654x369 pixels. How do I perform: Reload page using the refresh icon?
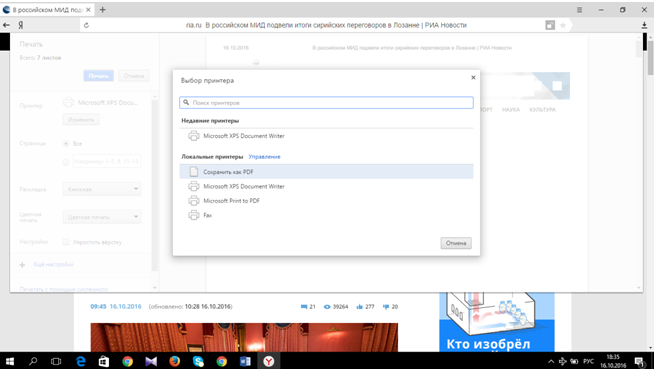[x=86, y=25]
